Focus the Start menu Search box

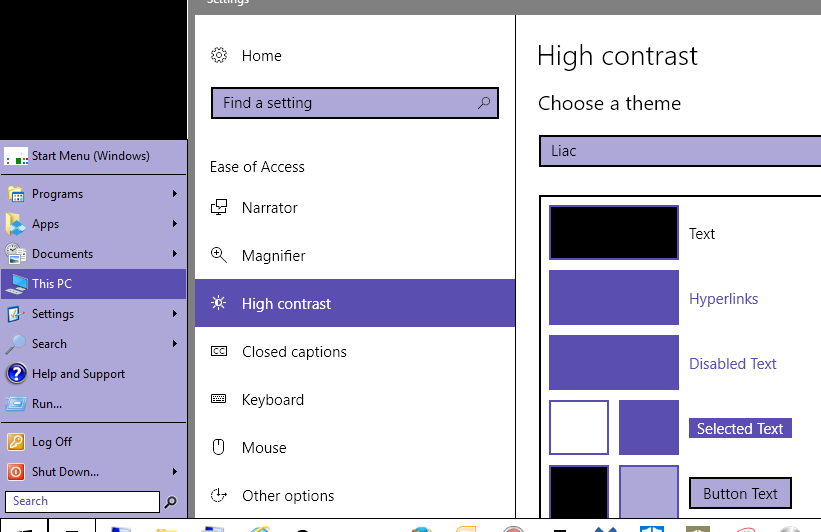(x=82, y=502)
